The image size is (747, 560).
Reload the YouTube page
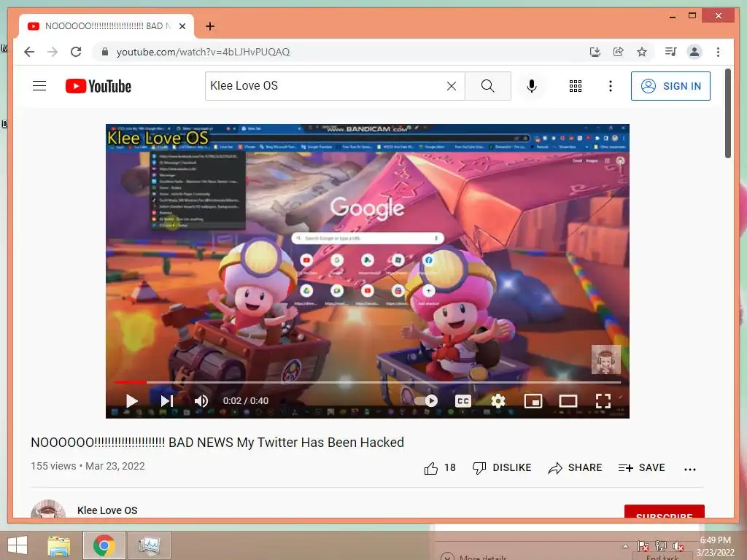(76, 52)
